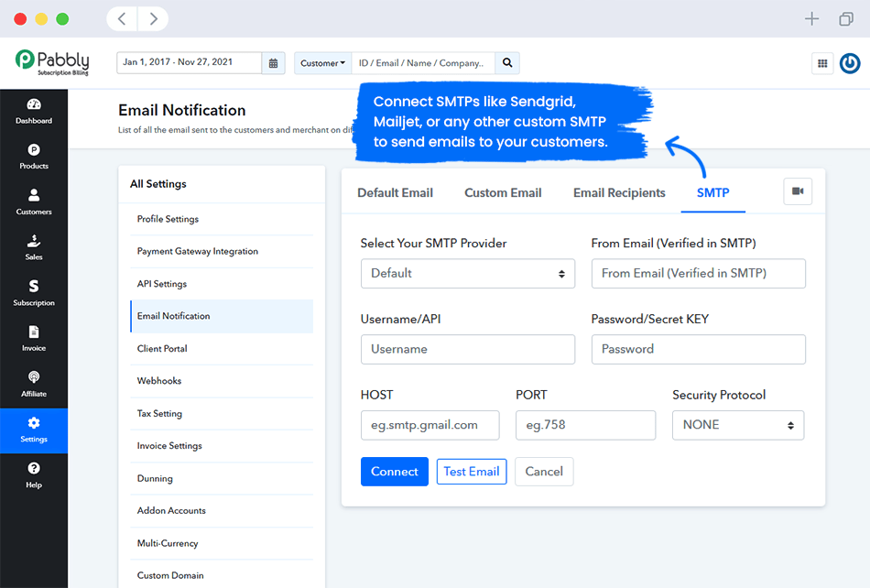The width and height of the screenshot is (870, 588).
Task: Click inside the HOST input field
Action: click(x=430, y=425)
